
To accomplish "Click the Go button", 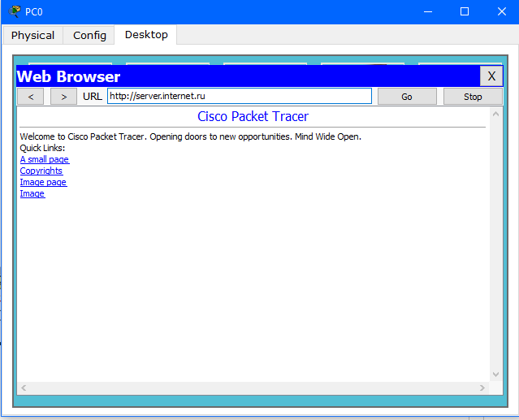I will tap(407, 97).
